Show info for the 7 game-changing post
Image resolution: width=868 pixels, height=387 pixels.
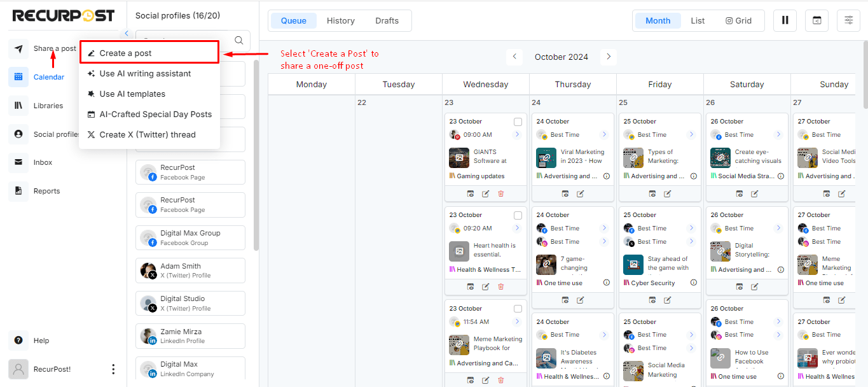point(606,283)
